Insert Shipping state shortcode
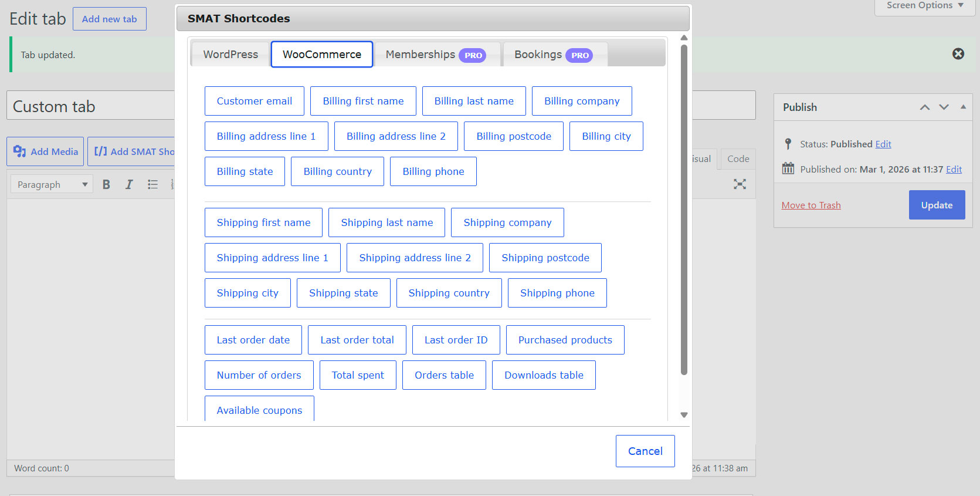Viewport: 980px width, 496px height. (x=343, y=293)
